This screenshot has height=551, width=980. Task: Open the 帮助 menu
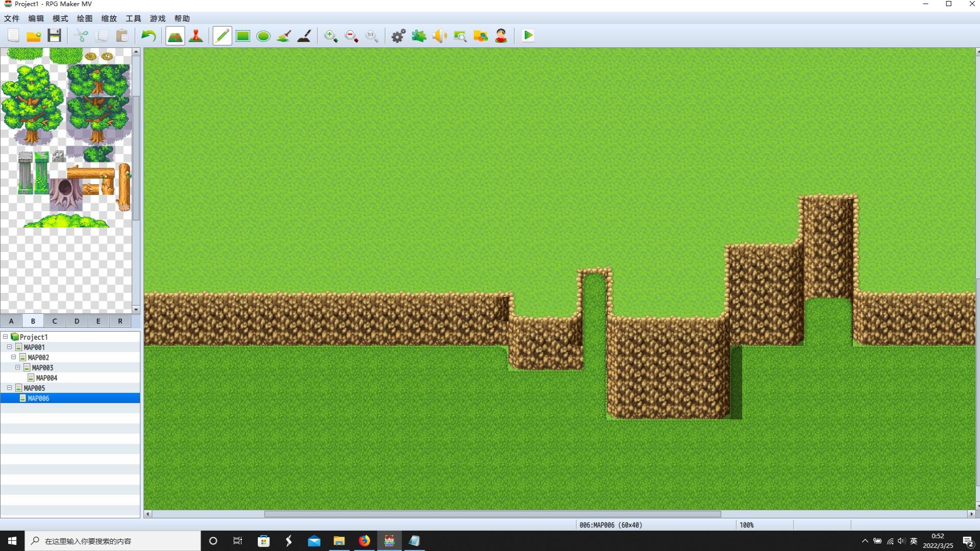click(x=182, y=18)
